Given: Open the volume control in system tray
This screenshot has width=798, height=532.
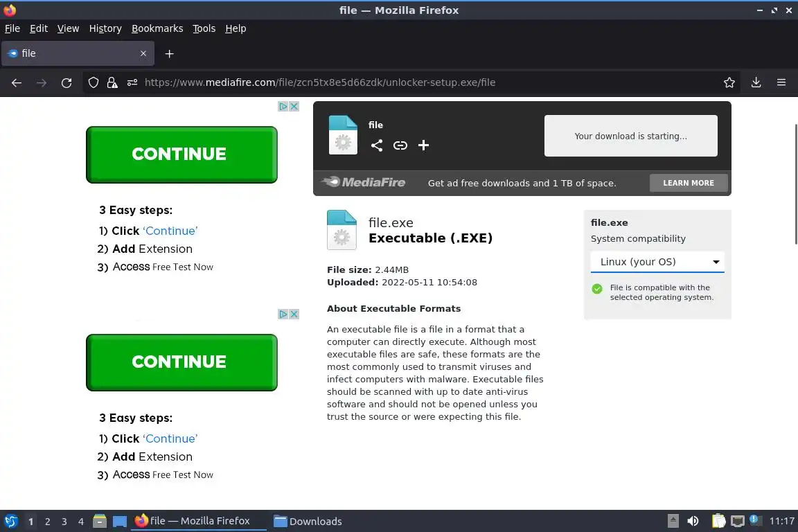Looking at the screenshot, I should pyautogui.click(x=693, y=521).
